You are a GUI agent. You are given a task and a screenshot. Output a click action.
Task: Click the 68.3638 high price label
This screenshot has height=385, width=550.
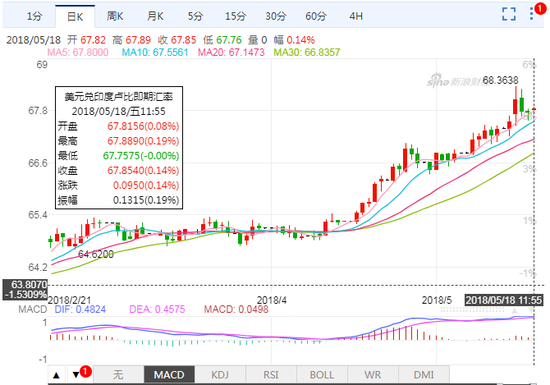click(x=501, y=80)
